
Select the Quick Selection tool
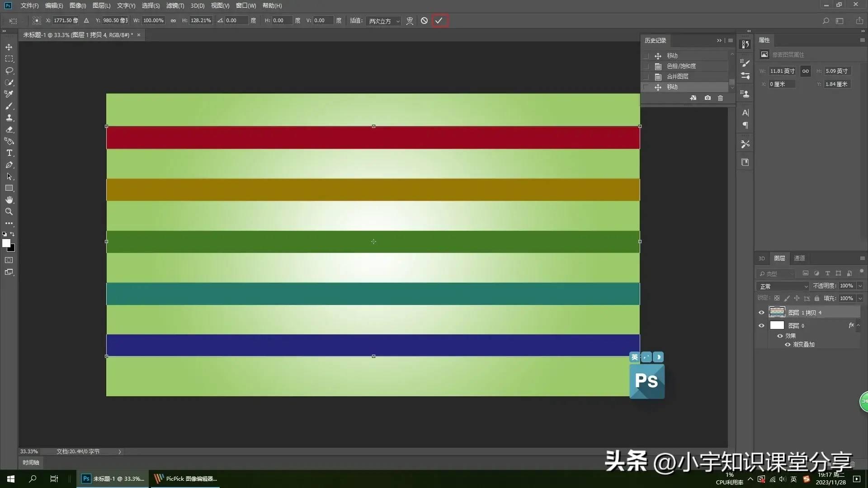[9, 82]
